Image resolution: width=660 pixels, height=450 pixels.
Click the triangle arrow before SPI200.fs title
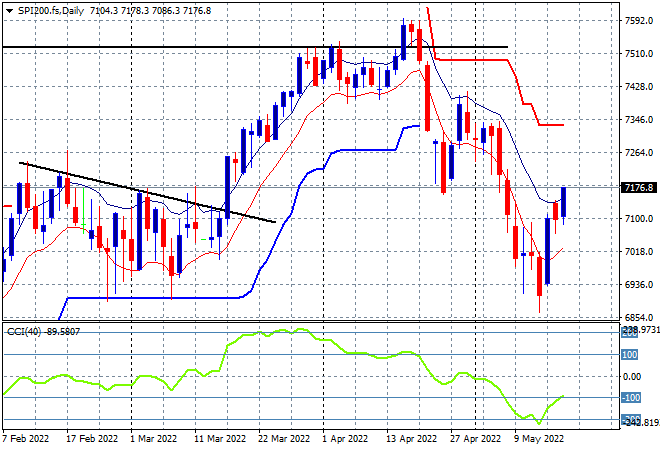(9, 11)
